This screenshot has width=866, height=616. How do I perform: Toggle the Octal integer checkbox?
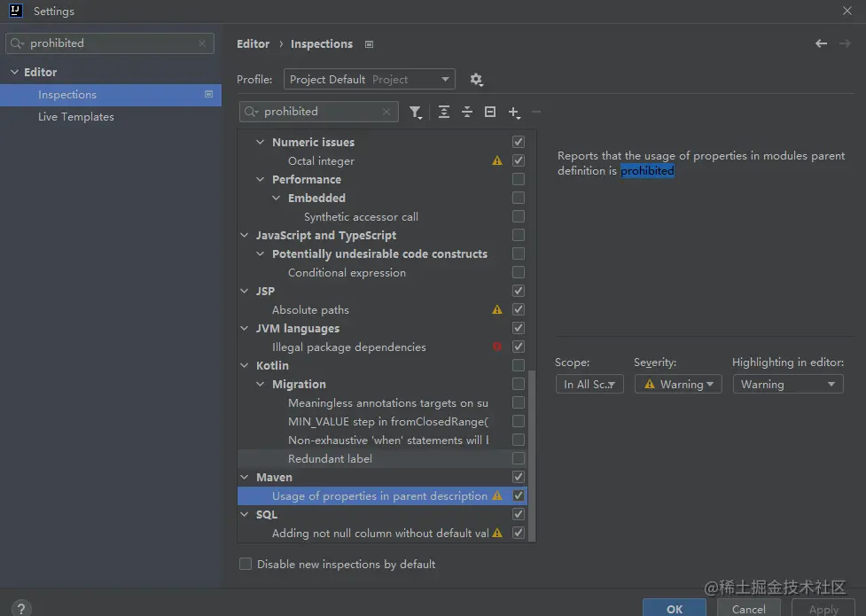pos(518,160)
